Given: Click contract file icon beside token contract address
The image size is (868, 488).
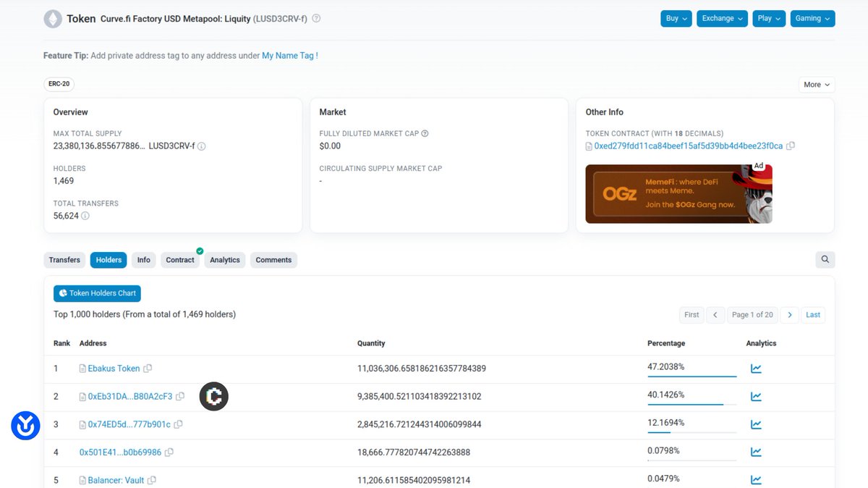Looking at the screenshot, I should 589,146.
